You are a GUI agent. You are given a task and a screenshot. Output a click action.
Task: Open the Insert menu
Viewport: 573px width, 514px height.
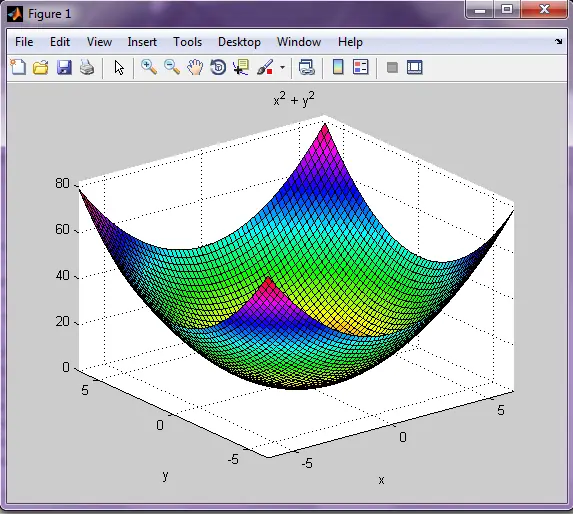pyautogui.click(x=142, y=42)
